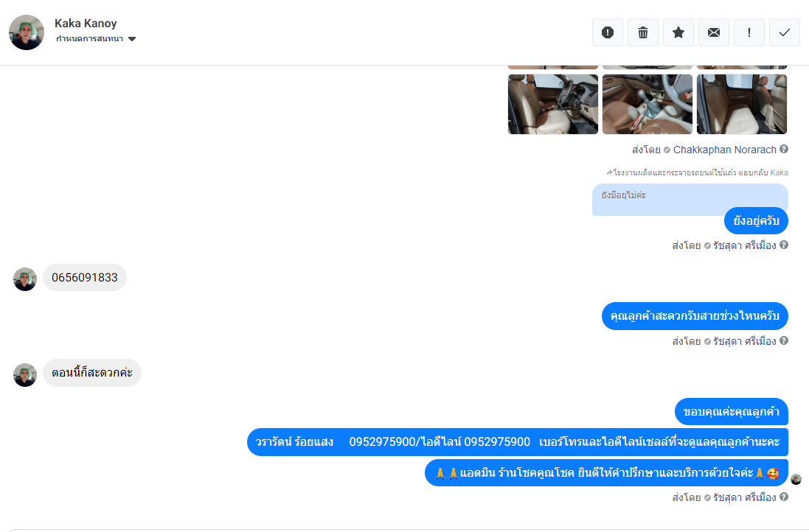Click help icon next to last sender name
Image resolution: width=809 pixels, height=532 pixels.
point(784,497)
